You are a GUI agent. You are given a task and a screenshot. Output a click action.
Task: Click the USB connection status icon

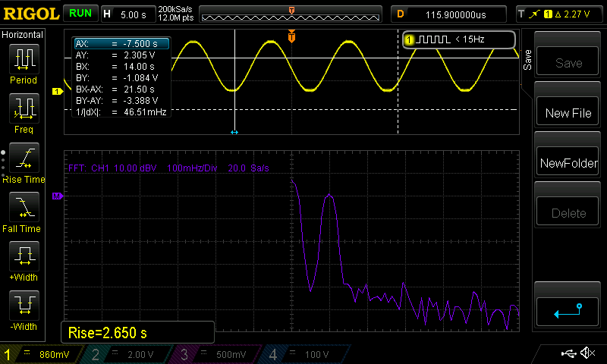pos(569,353)
